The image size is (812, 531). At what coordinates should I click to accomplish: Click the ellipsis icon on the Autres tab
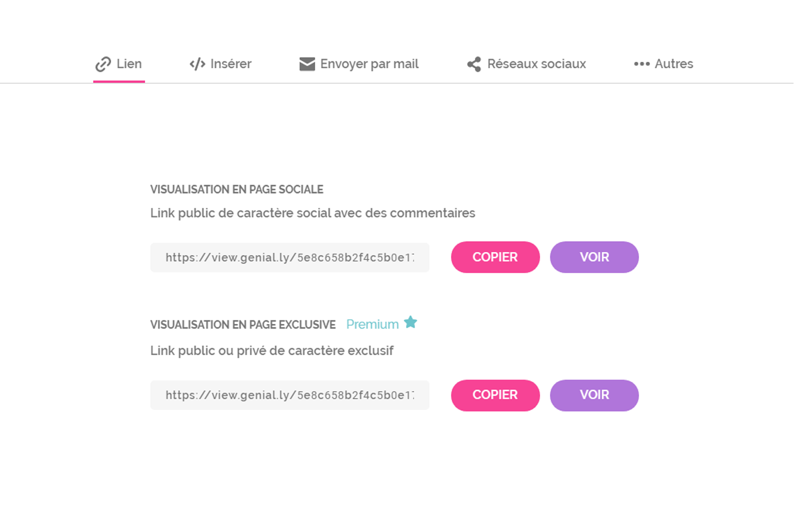[642, 64]
